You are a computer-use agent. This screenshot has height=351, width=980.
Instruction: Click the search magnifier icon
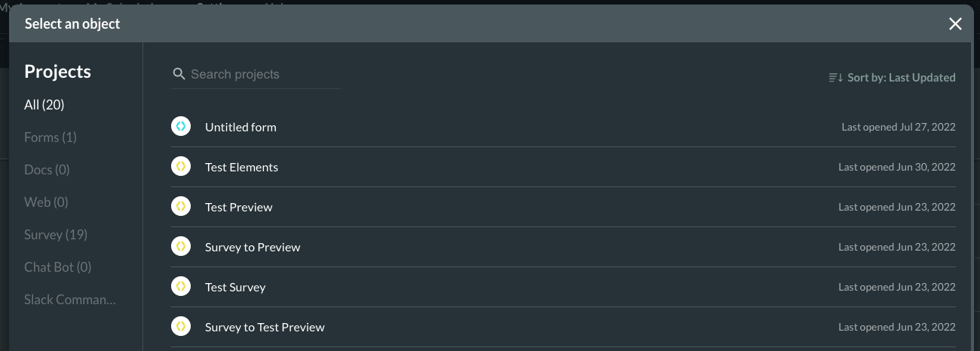coord(179,74)
